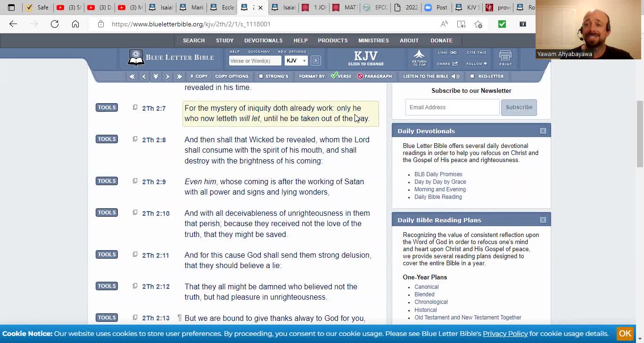This screenshot has width=644, height=343.
Task: Open the 2Th 2:10 verse reference link
Action: click(x=156, y=213)
